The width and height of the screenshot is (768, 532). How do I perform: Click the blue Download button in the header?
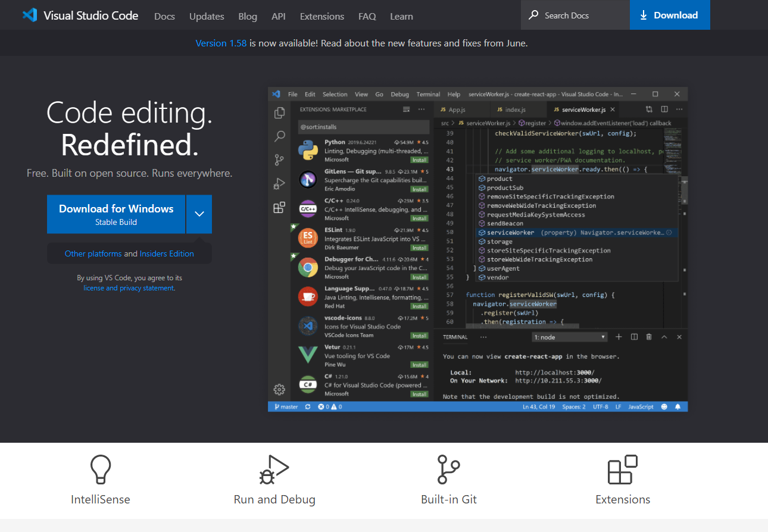pyautogui.click(x=670, y=15)
